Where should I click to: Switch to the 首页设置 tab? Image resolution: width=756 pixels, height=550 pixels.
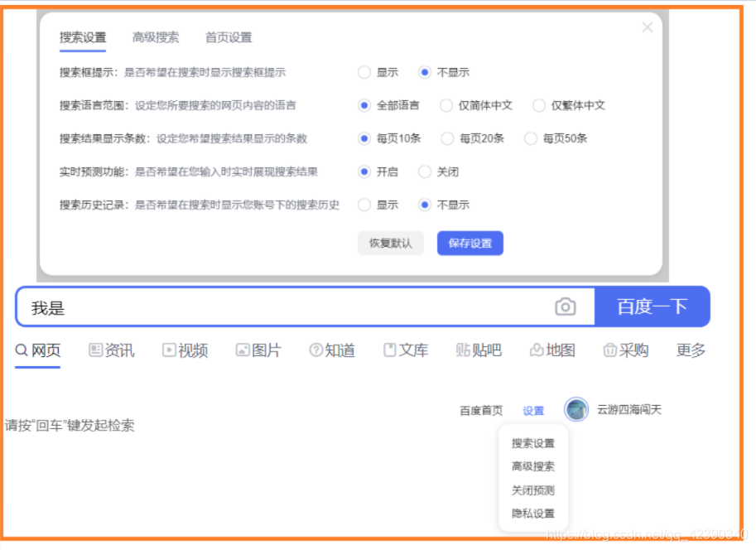pyautogui.click(x=229, y=37)
